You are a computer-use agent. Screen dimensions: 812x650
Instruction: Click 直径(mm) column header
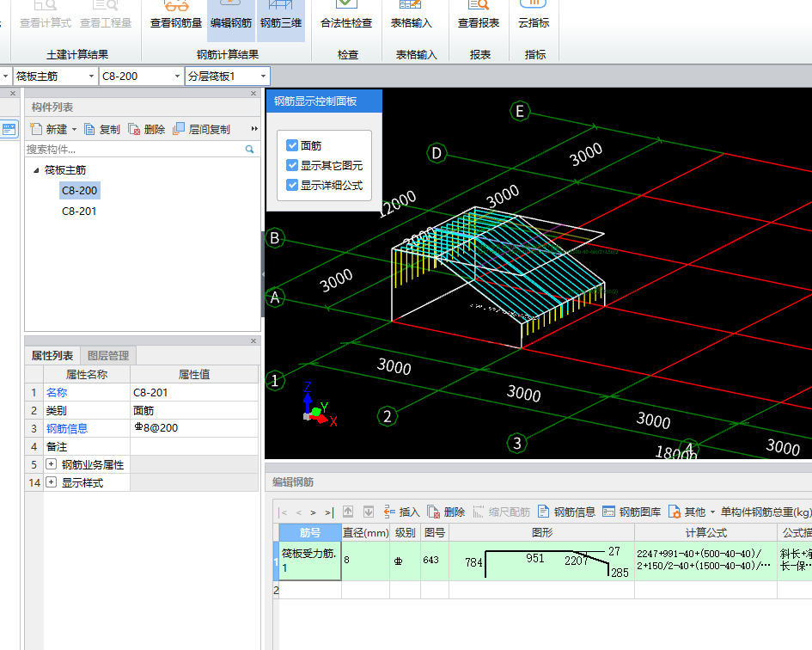(365, 532)
